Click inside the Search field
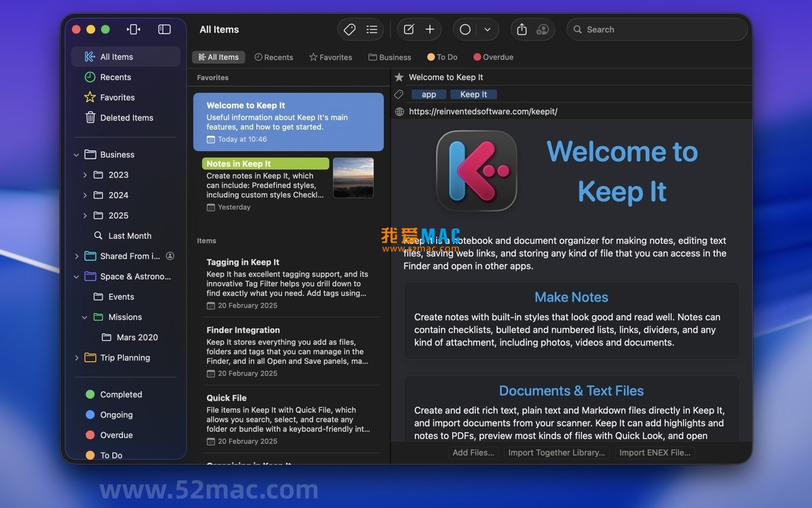812x508 pixels. (x=656, y=29)
